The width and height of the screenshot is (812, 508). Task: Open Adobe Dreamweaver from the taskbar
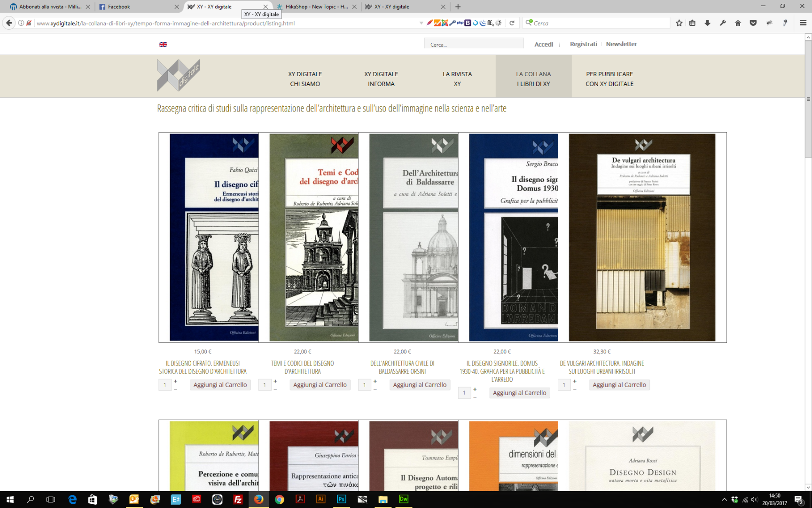pyautogui.click(x=404, y=500)
